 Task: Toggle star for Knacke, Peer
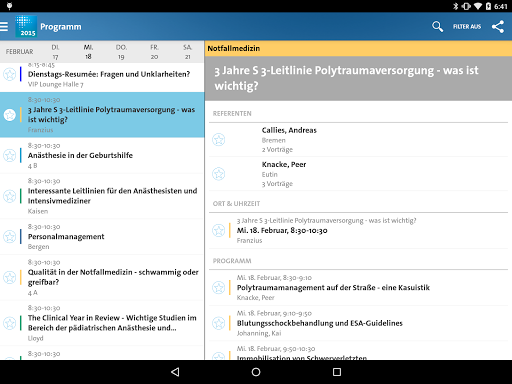(219, 174)
